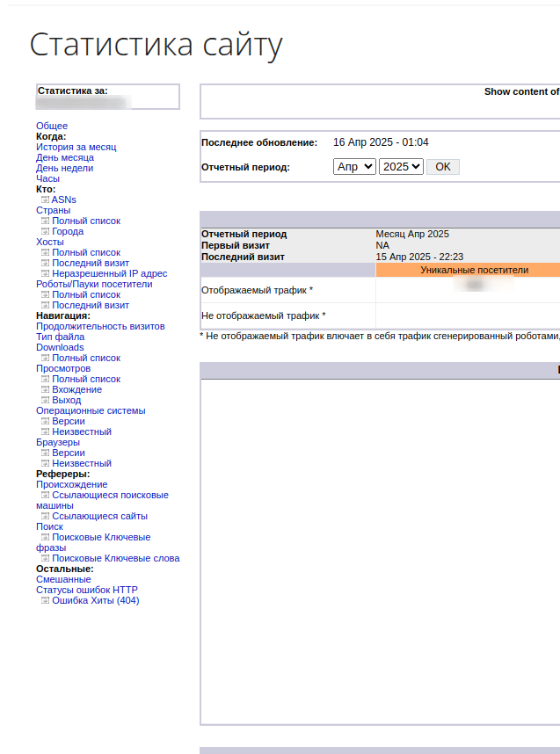
Task: Click the icon before Версии under Браузеры
Action: tap(45, 453)
